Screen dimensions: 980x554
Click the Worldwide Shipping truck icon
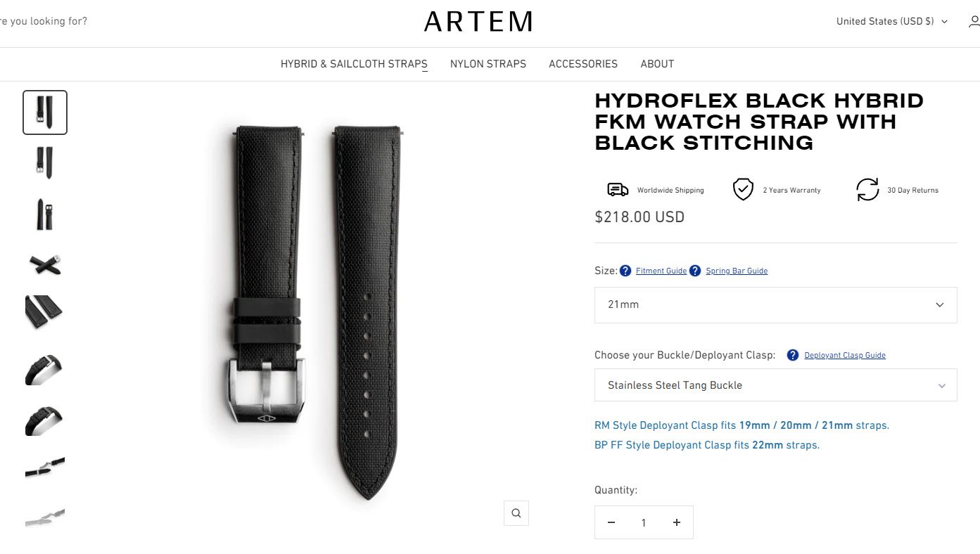pyautogui.click(x=618, y=190)
